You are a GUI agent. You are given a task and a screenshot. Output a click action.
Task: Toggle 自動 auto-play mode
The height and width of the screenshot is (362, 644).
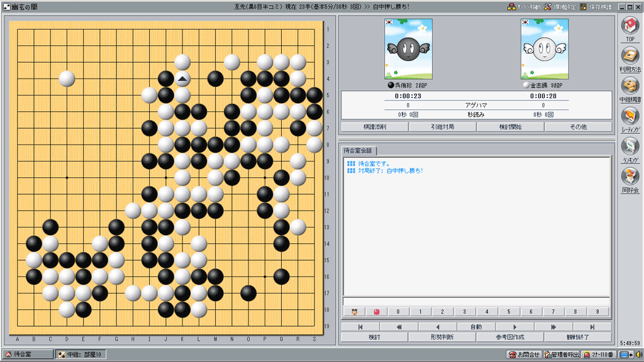point(476,327)
